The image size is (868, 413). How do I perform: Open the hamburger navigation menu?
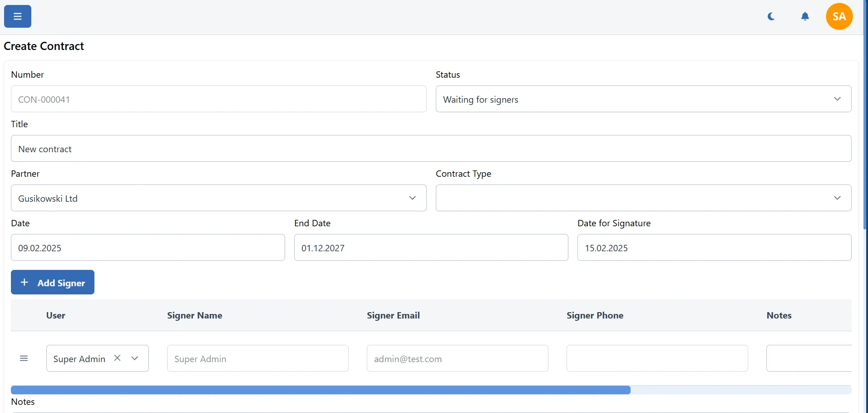[x=17, y=16]
